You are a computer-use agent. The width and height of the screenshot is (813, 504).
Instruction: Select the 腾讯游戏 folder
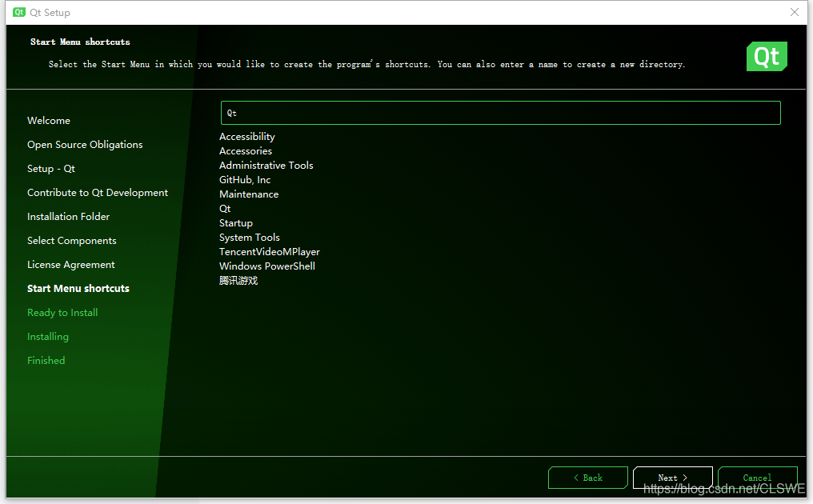238,281
